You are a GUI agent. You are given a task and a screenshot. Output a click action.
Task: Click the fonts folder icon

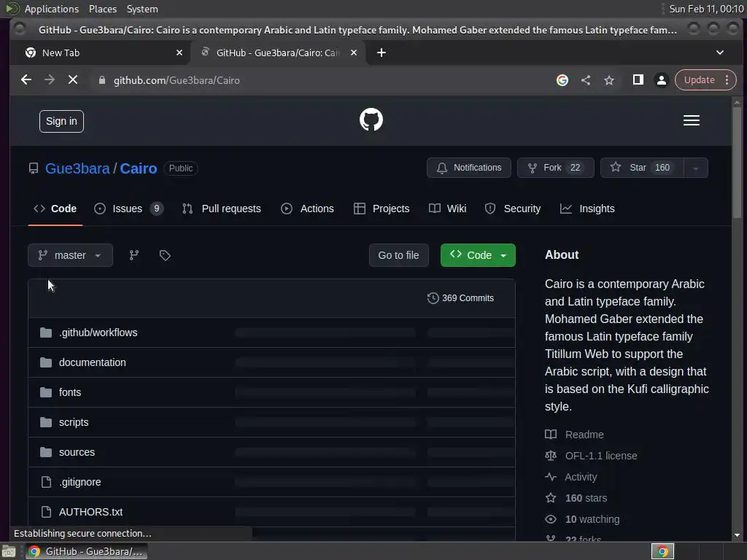(46, 392)
